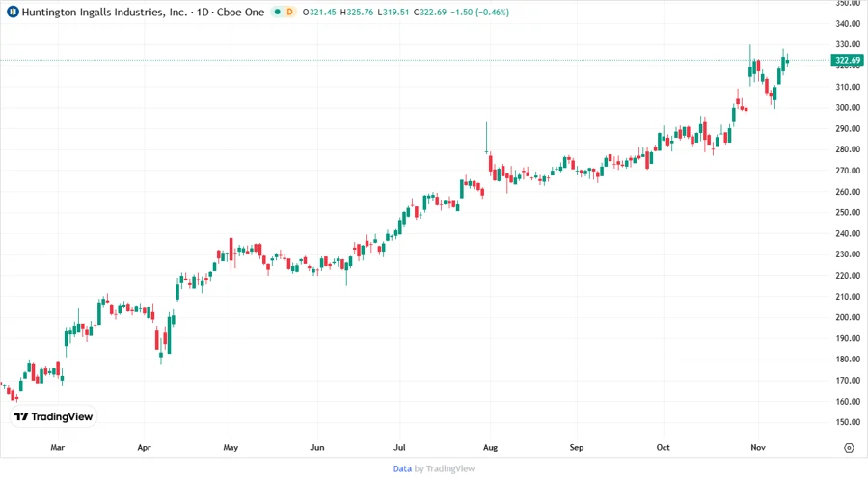The image size is (868, 480).
Task: Click the 200.00 price axis label
Action: (x=848, y=317)
